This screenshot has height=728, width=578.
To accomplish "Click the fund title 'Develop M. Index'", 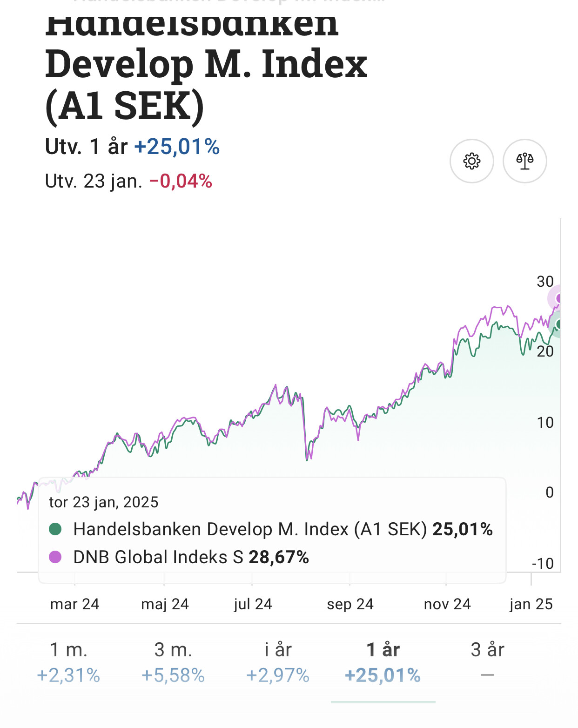I will pyautogui.click(x=206, y=64).
